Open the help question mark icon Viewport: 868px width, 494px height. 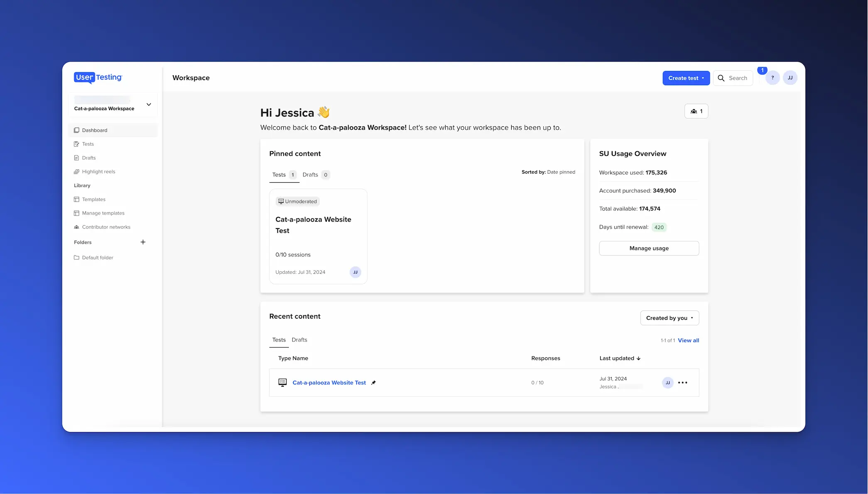[772, 78]
